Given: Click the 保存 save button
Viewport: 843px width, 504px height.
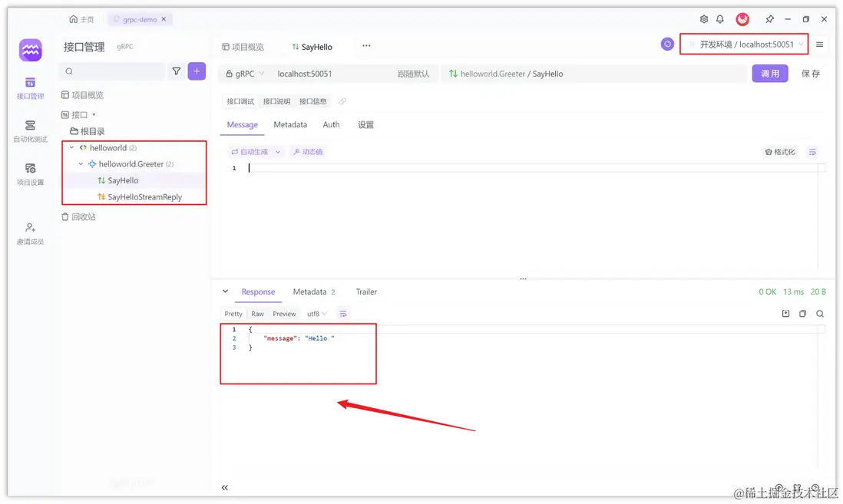Looking at the screenshot, I should 810,74.
